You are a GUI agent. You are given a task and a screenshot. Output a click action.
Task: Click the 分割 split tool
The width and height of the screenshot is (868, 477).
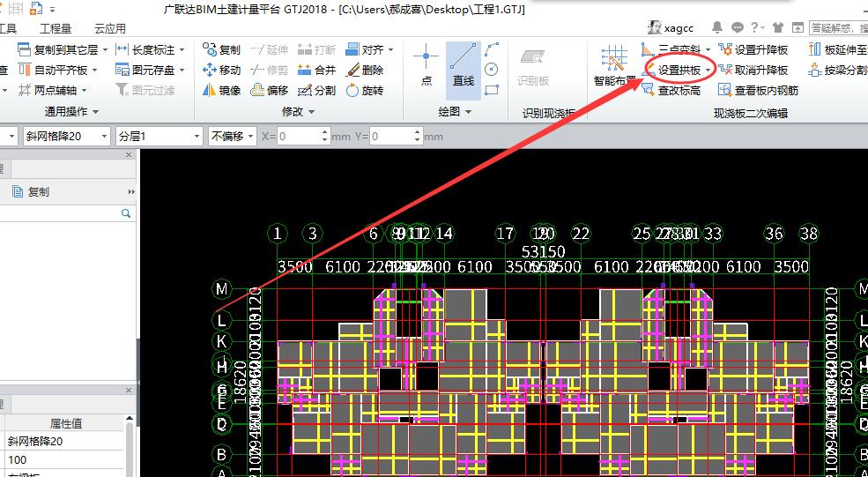point(316,90)
